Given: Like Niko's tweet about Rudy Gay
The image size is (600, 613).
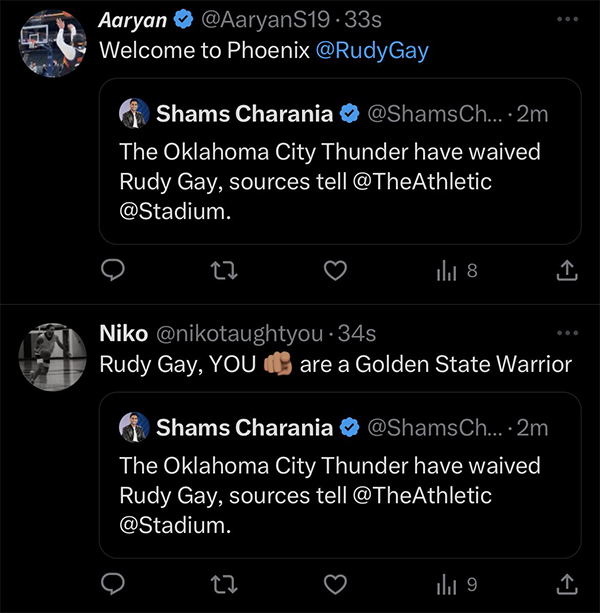Looking at the screenshot, I should 337,583.
